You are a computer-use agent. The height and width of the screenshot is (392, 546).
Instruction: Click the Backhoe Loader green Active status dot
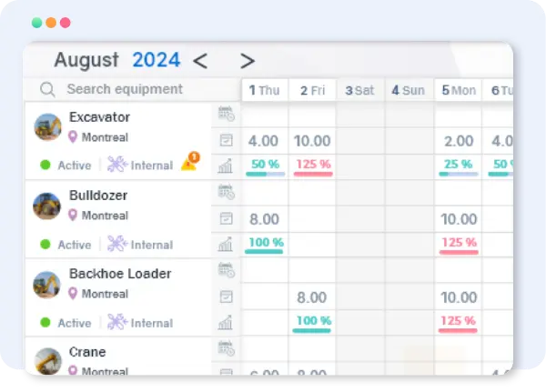[45, 322]
